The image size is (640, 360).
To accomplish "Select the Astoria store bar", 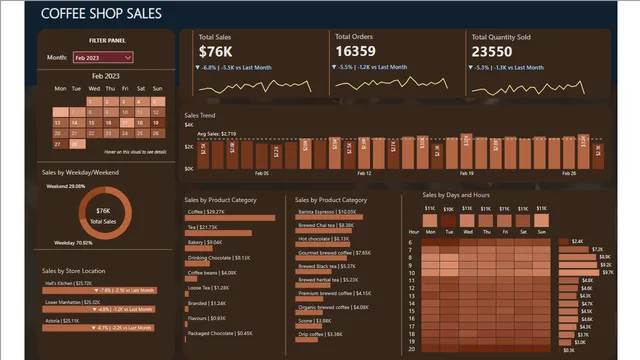I will pos(98,328).
